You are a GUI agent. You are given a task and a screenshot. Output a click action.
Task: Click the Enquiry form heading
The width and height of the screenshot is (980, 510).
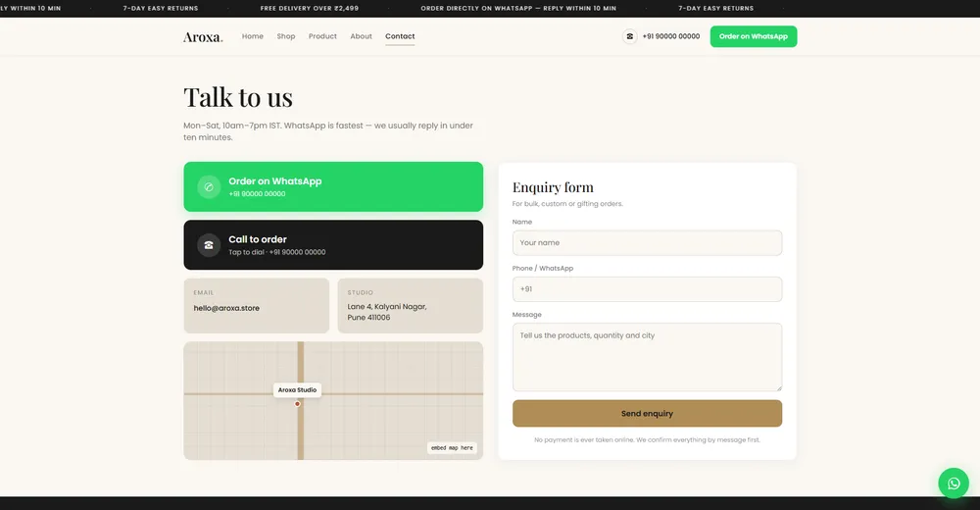tap(553, 187)
